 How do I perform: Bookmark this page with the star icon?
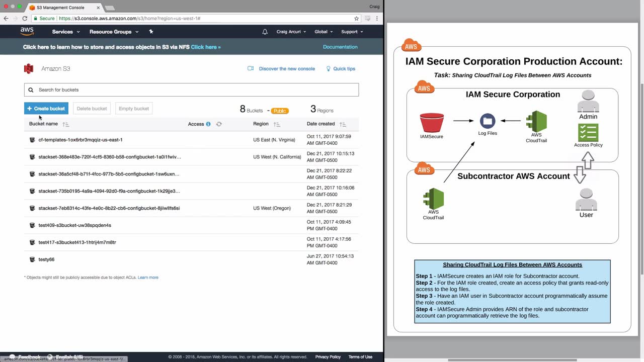pos(357,19)
